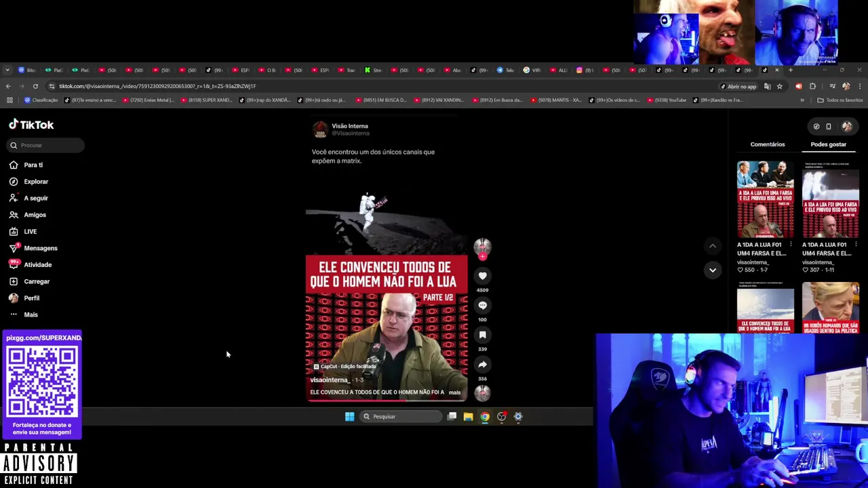Open Task View from taskbar

[452, 417]
